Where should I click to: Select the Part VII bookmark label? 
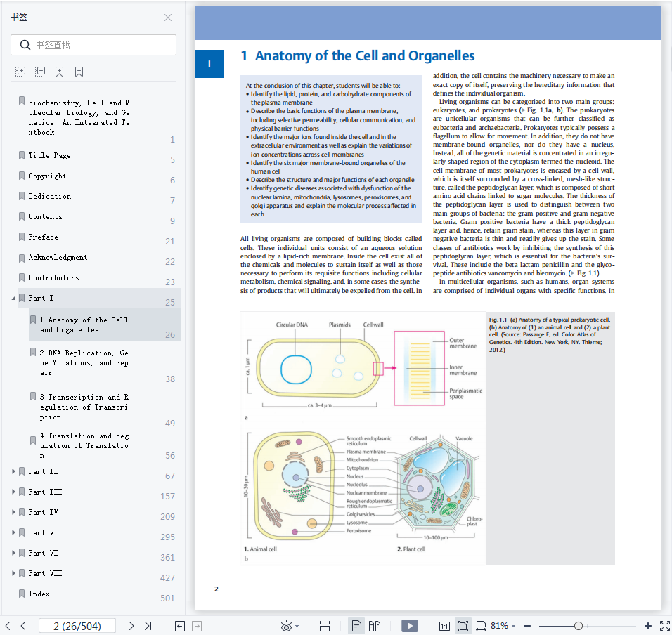45,573
